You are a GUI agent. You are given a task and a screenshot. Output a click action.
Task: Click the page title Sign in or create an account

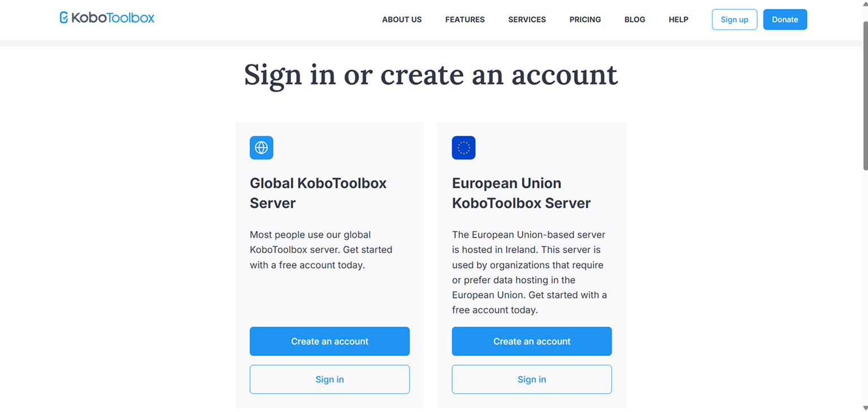pos(431,75)
